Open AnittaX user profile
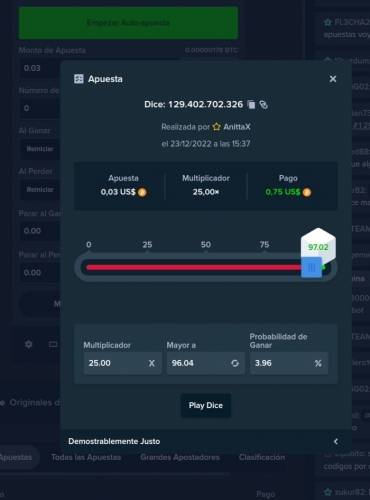 point(237,127)
